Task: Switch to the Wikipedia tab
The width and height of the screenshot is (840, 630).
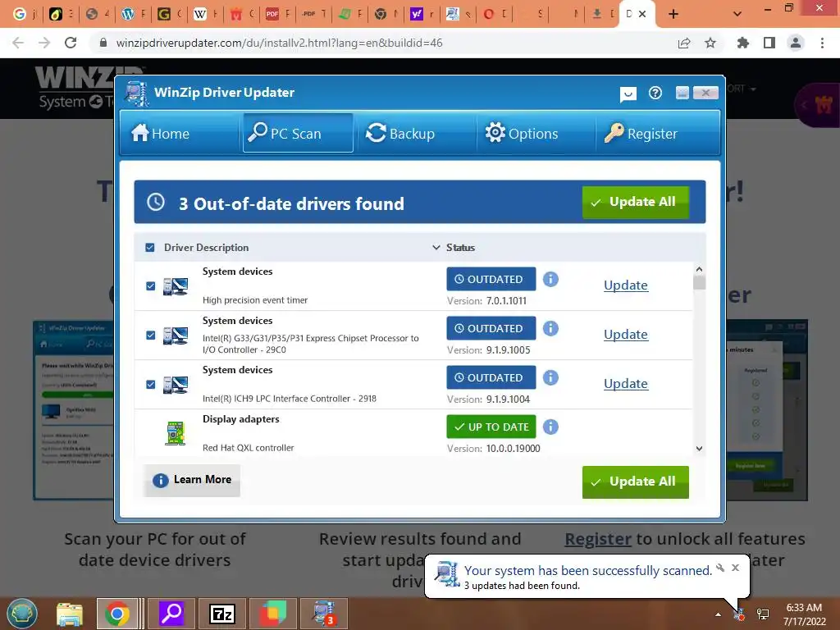Action: coord(205,15)
